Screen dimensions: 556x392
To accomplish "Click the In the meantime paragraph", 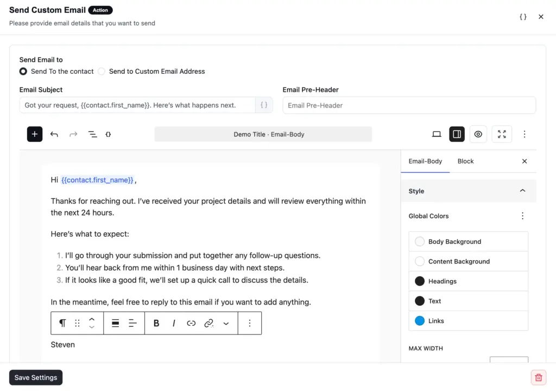I will pyautogui.click(x=181, y=302).
